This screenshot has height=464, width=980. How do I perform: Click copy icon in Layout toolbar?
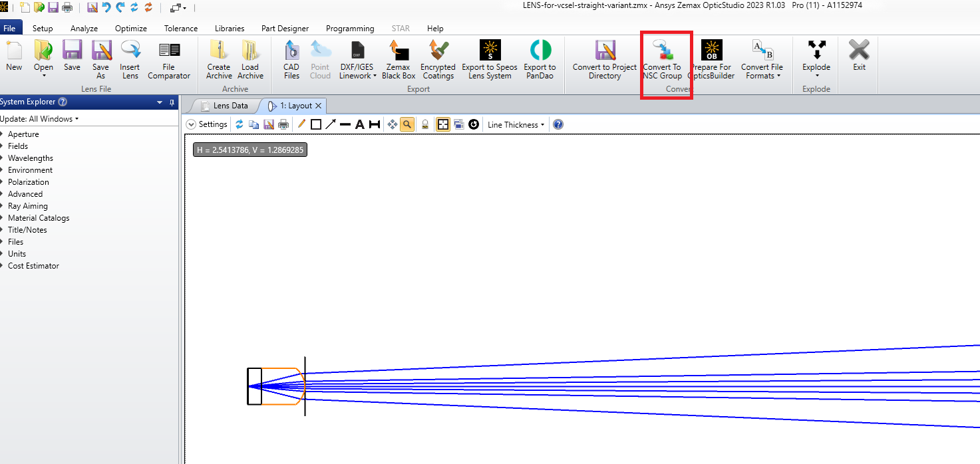click(253, 124)
